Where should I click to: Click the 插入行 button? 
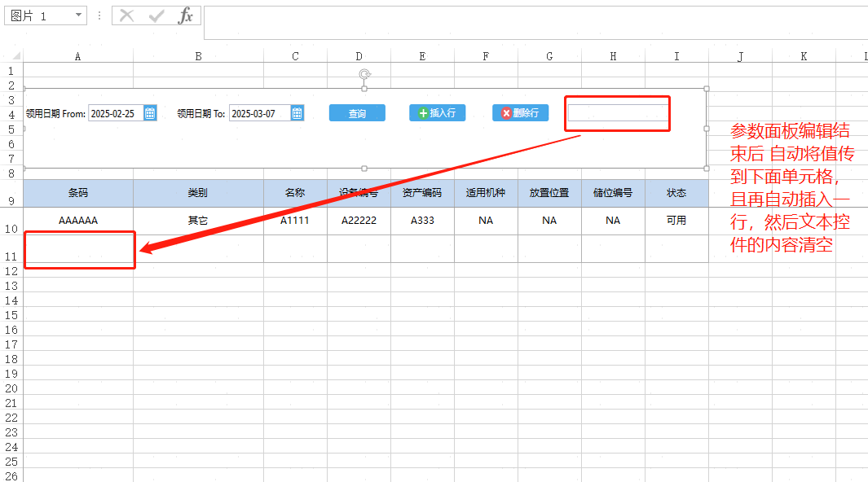tap(438, 112)
